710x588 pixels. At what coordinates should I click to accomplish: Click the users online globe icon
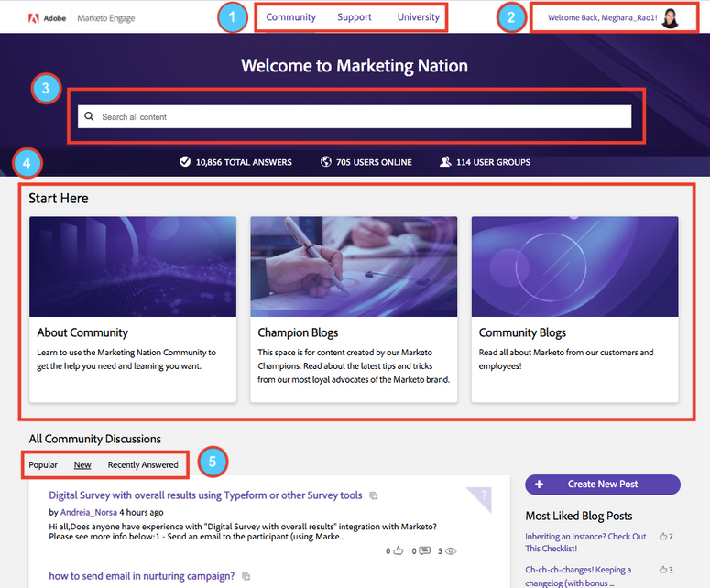[326, 162]
